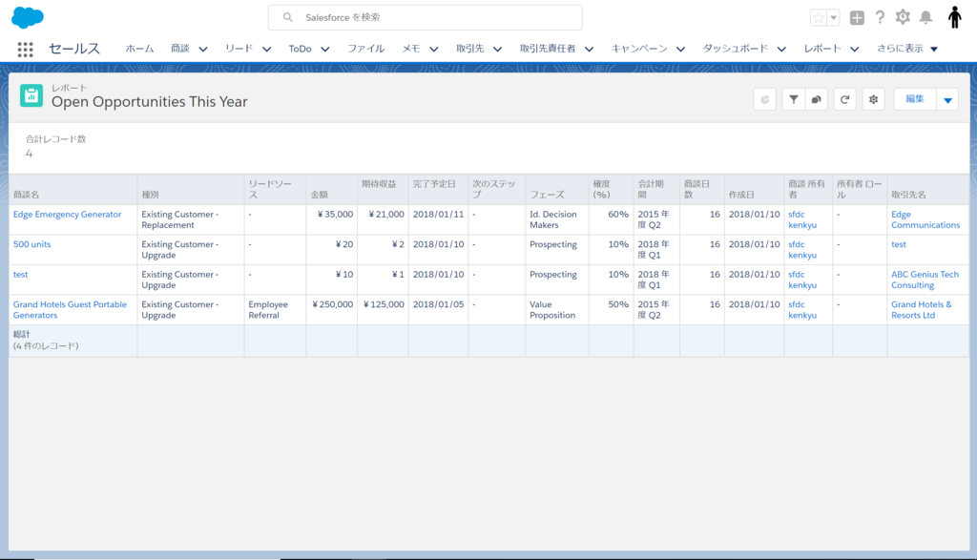
Task: Click the 完了予定日 column header
Action: [438, 190]
